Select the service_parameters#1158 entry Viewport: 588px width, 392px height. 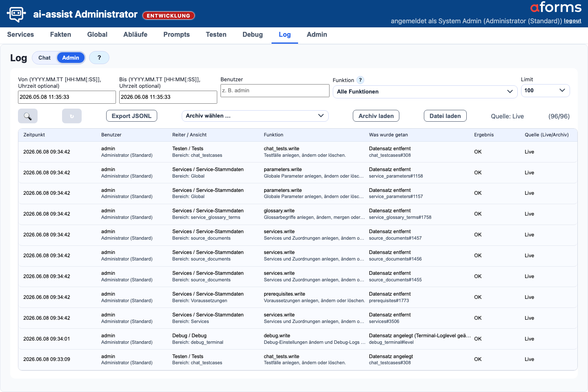pos(298,173)
